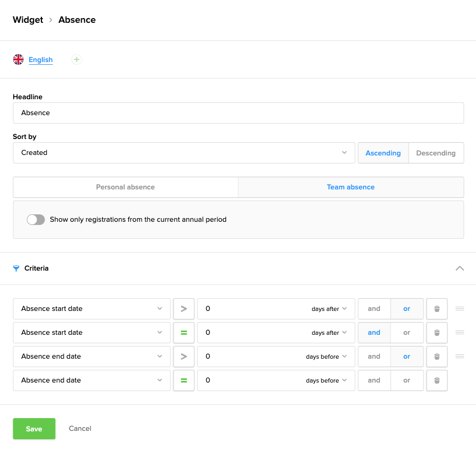Image resolution: width=476 pixels, height=451 pixels.
Task: Click the UK flag language icon
Action: 19,59
